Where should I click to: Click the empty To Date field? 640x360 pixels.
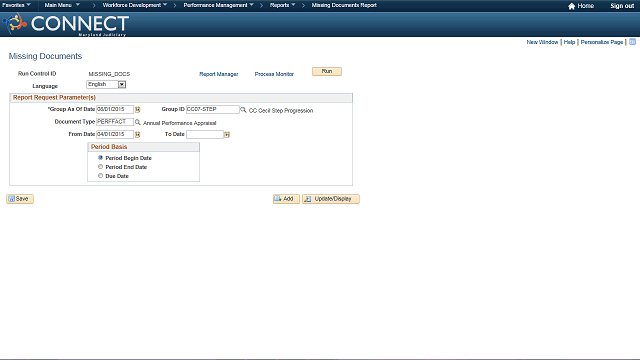205,134
